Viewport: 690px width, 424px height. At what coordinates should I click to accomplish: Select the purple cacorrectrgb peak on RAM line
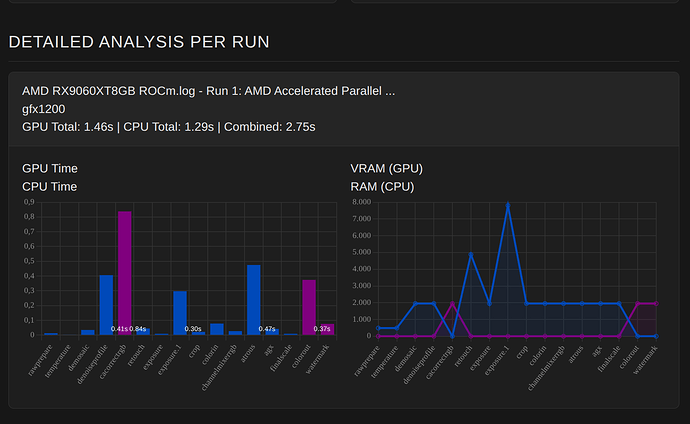452,303
